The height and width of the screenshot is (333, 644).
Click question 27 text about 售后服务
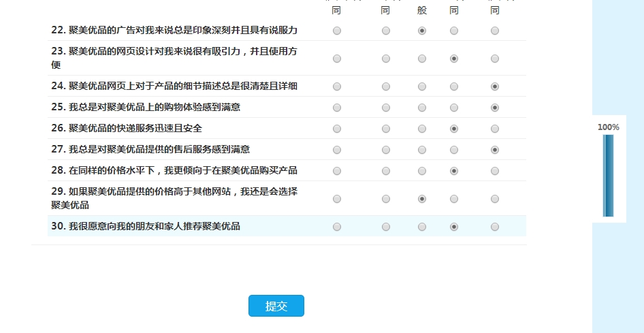point(150,149)
